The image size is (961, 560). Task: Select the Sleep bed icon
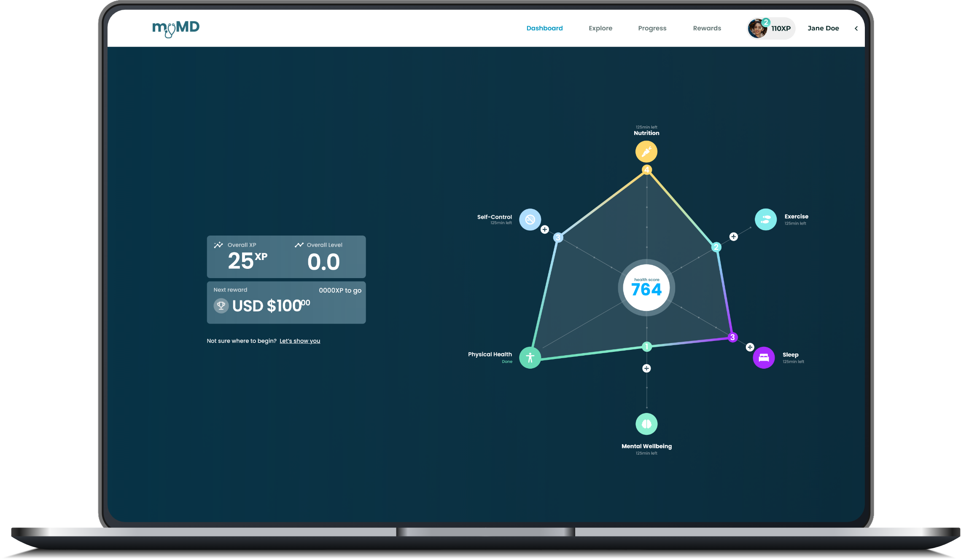coord(764,358)
